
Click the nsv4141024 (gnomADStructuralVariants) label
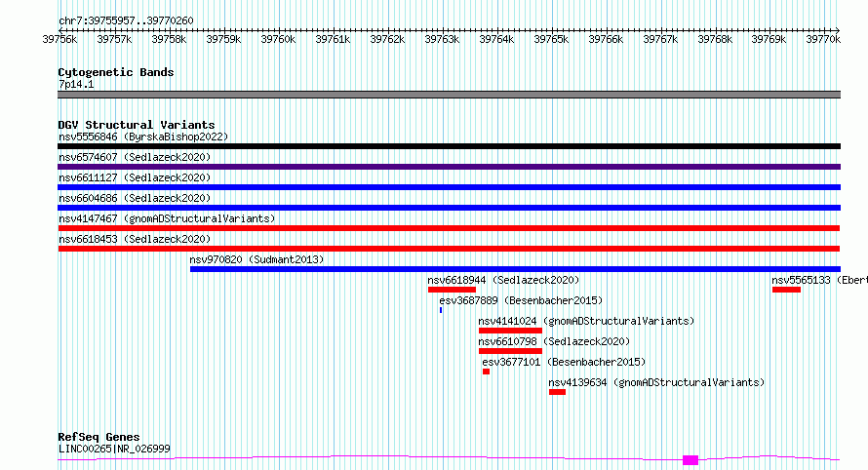[586, 321]
